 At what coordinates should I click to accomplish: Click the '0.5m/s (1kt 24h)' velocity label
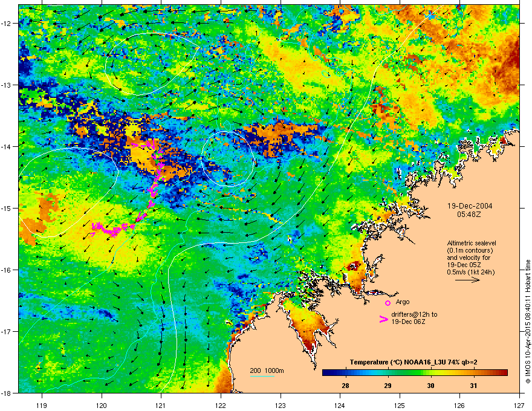470,272
